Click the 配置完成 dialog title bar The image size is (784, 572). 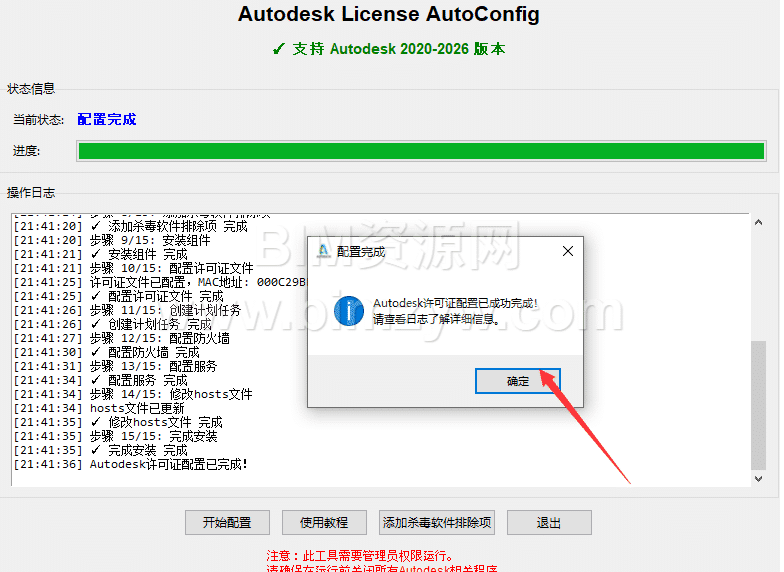tap(440, 252)
